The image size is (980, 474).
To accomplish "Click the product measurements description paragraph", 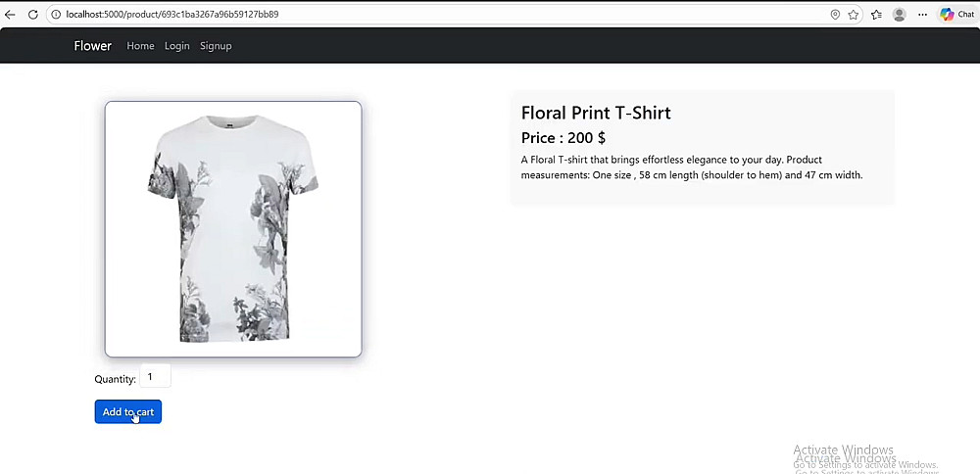I will 692,167.
